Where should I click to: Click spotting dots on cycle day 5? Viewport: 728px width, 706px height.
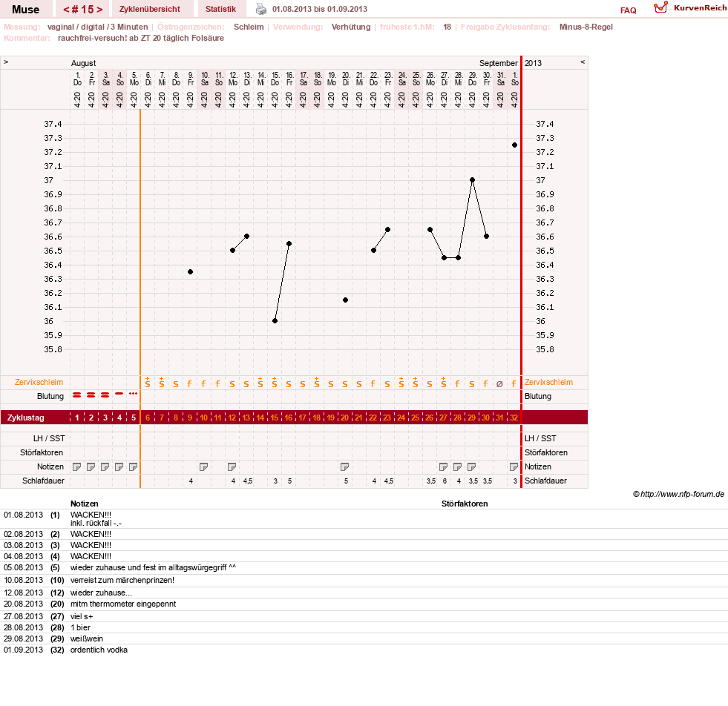point(134,393)
